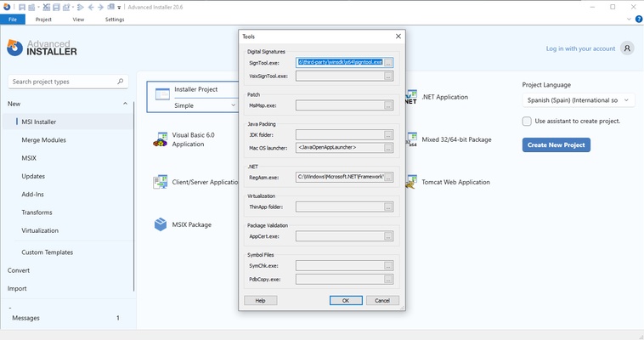Click the Client/Server Application icon
Image resolution: width=644 pixels, height=340 pixels.
161,182
